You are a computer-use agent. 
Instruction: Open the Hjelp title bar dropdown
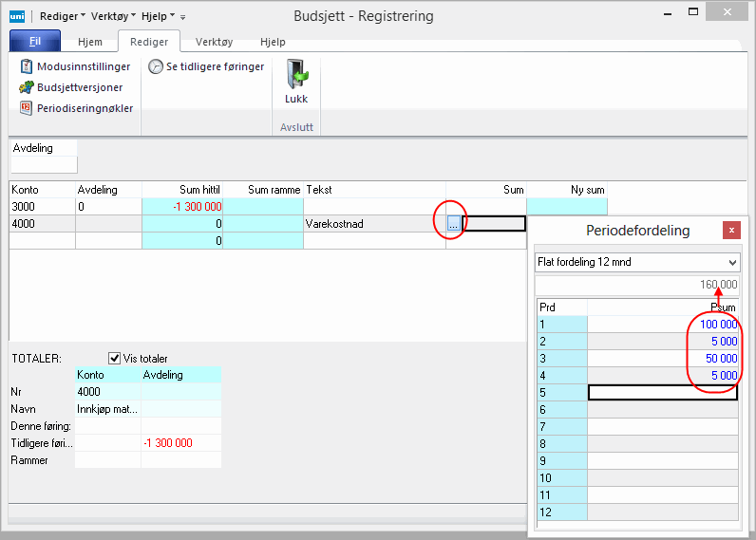pos(158,16)
